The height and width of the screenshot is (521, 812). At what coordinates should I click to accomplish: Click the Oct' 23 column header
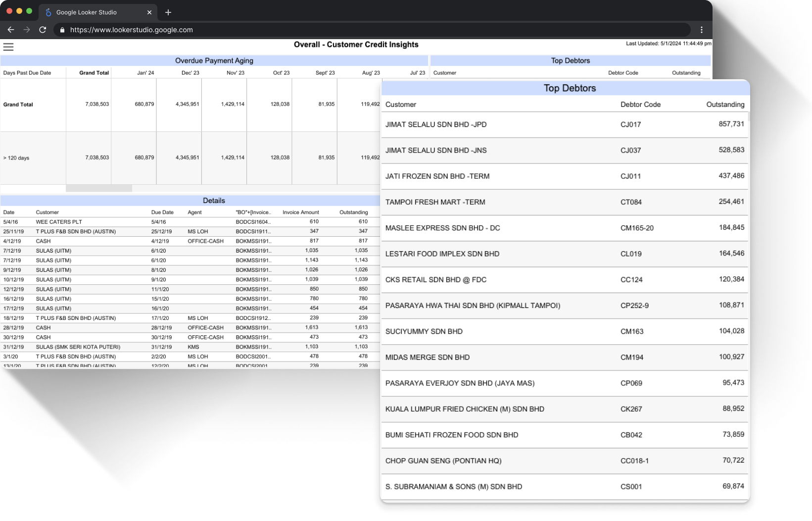click(281, 73)
